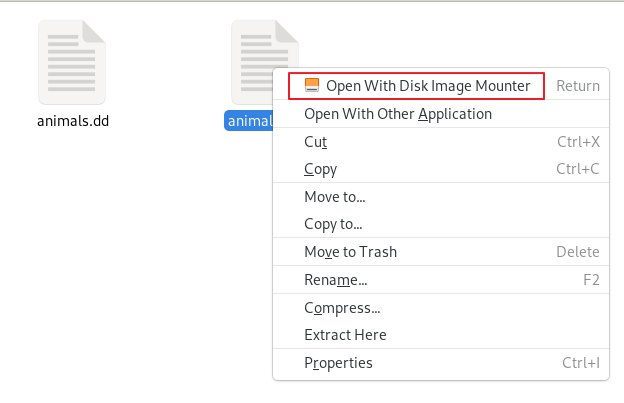Click the highlighted blue file name label
This screenshot has height=403, width=624.
click(x=249, y=121)
